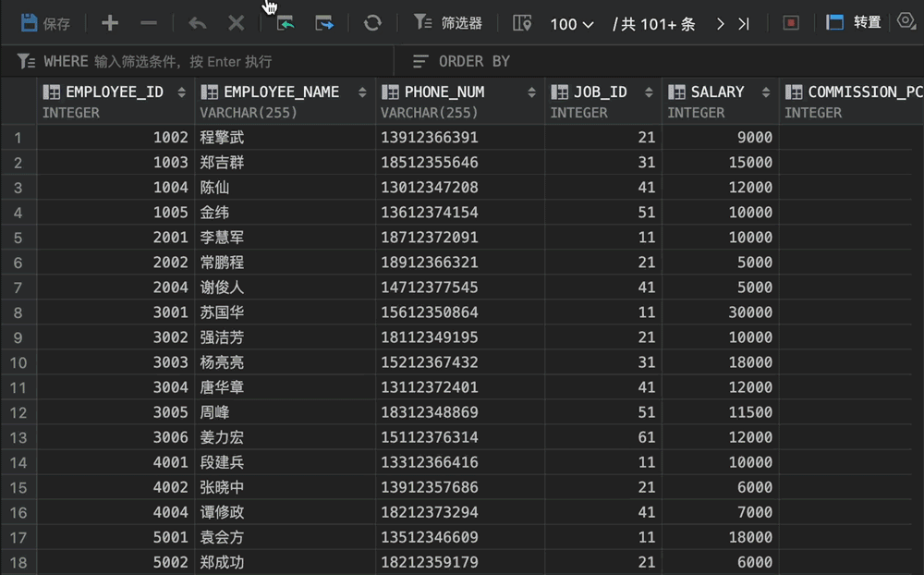The width and height of the screenshot is (924, 575).
Task: Click employee name 郑成功
Action: pos(222,562)
